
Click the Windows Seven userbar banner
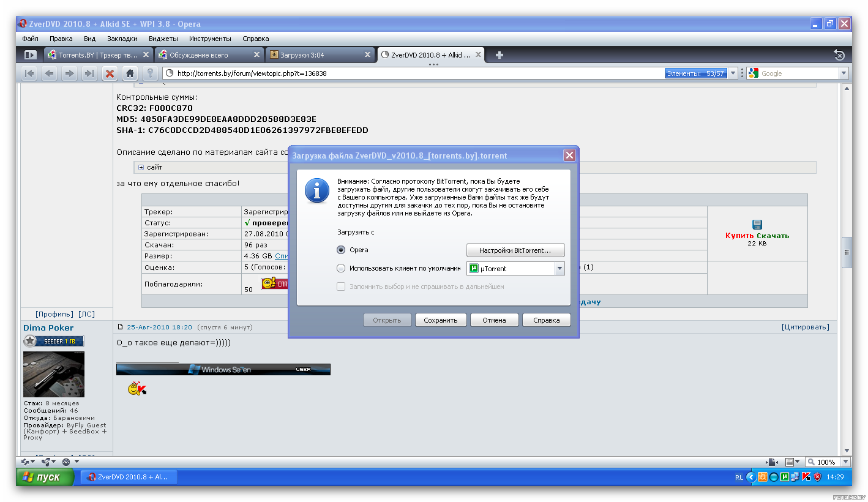pos(223,369)
